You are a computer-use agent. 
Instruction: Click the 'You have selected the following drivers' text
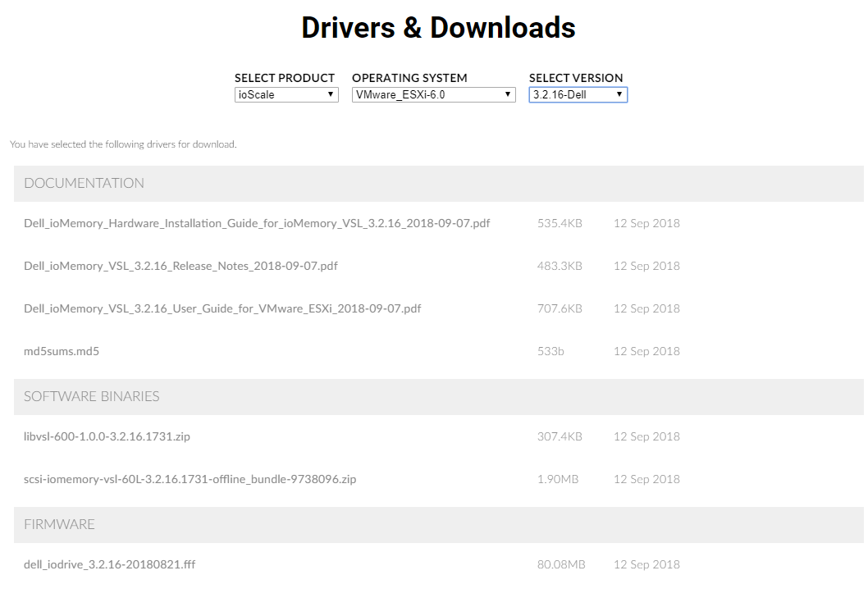pos(123,144)
